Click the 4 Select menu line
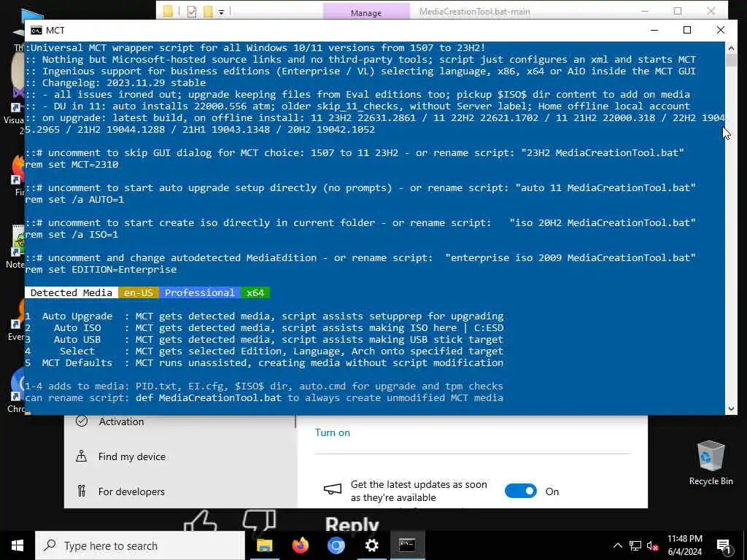The width and height of the screenshot is (747, 560). pyautogui.click(x=264, y=351)
